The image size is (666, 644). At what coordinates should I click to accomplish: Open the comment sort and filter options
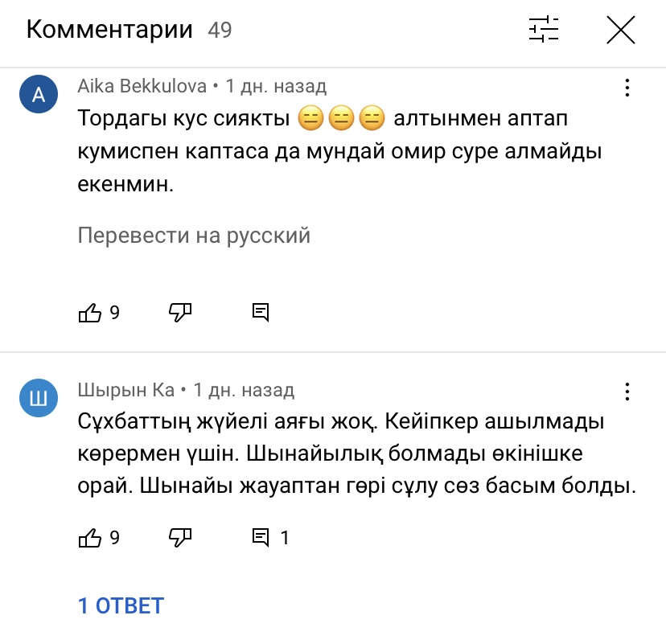tap(543, 31)
